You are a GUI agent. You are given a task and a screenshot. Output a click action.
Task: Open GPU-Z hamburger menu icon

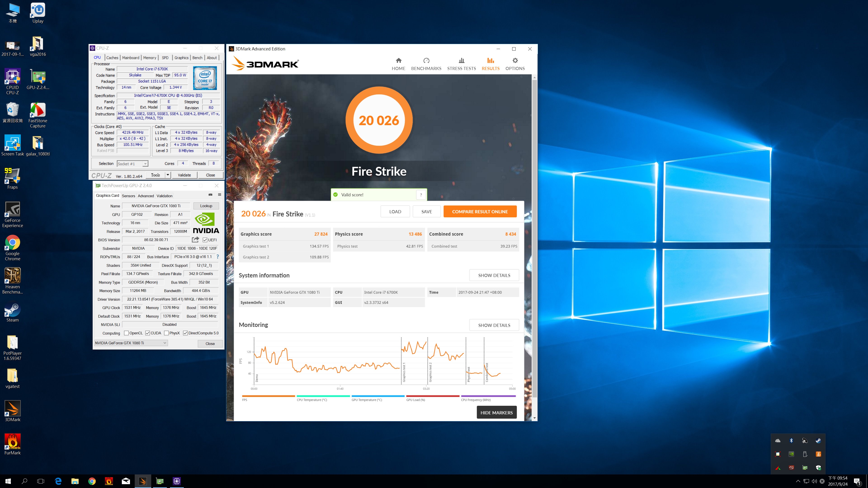pyautogui.click(x=219, y=195)
